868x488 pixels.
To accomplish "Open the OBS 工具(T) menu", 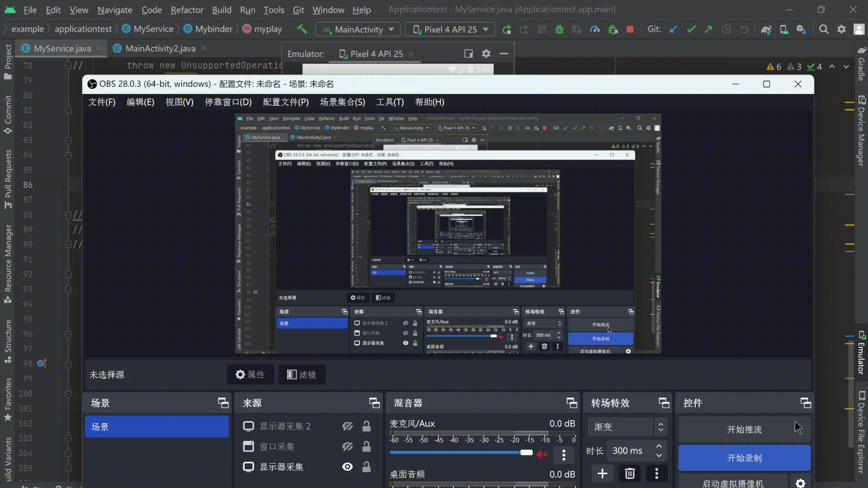I will coord(390,102).
